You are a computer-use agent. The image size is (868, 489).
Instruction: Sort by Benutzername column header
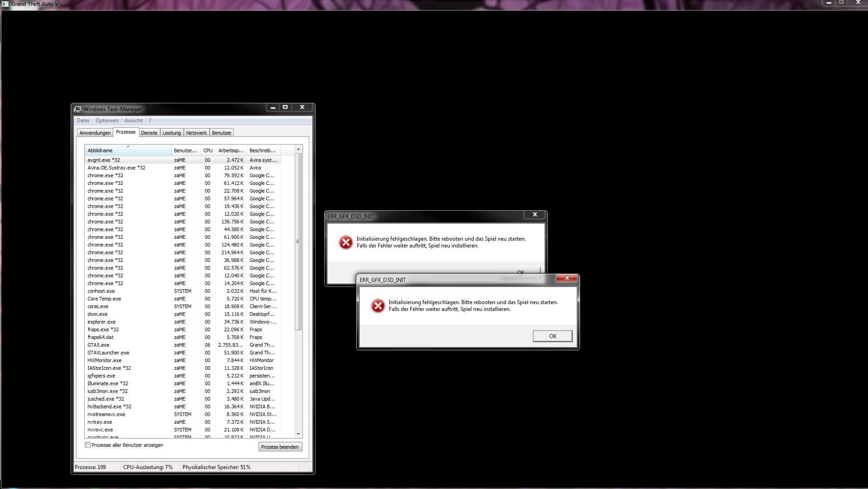[x=185, y=150]
